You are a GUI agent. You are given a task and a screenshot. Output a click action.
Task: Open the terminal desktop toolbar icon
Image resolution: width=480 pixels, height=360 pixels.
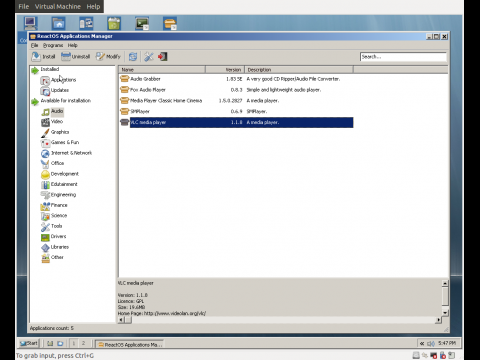point(142,23)
